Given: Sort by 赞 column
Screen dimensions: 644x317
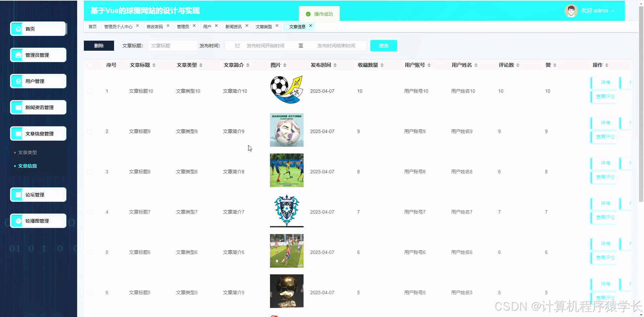Looking at the screenshot, I should pyautogui.click(x=555, y=65).
